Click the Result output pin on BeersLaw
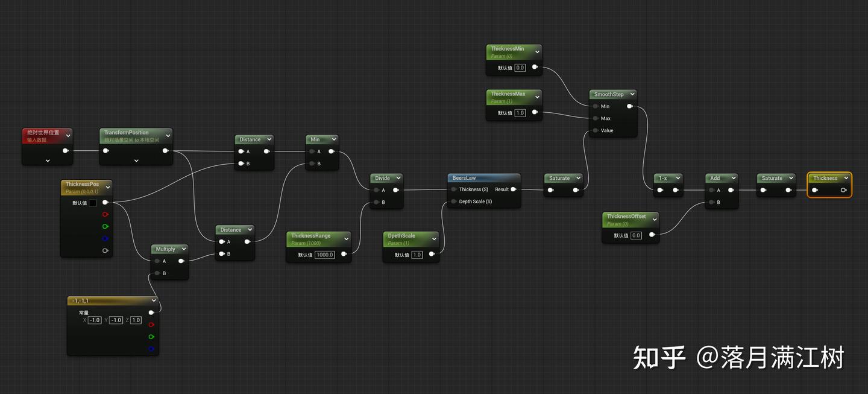The width and height of the screenshot is (868, 394). point(513,189)
